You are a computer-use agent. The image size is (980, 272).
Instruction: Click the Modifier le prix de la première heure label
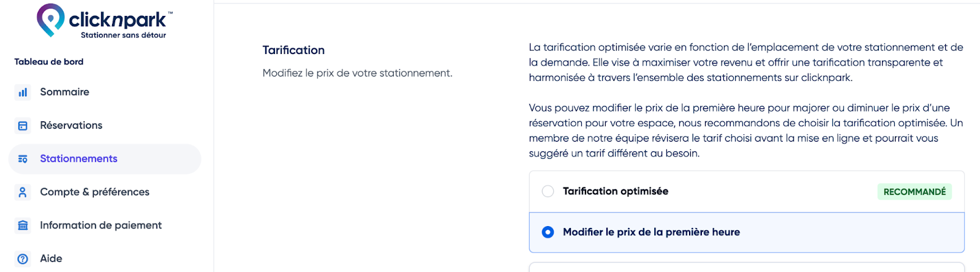coord(651,232)
